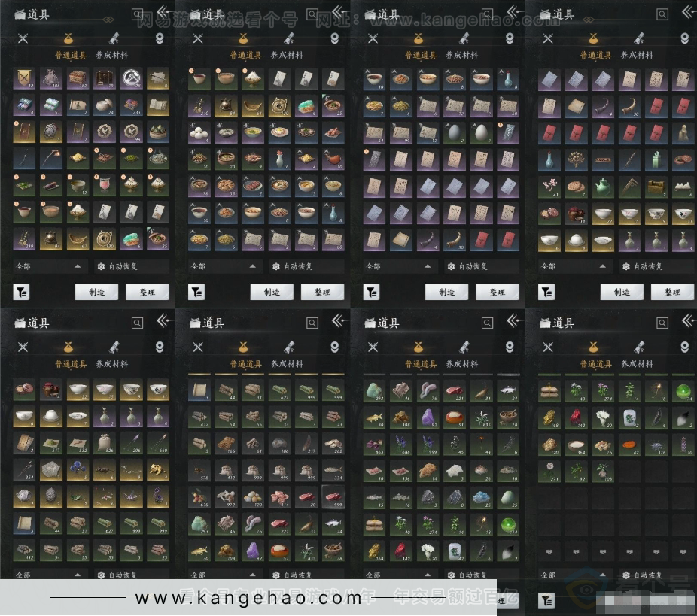
Task: Choose the pink drink cup in top-left panel
Action: (104, 185)
